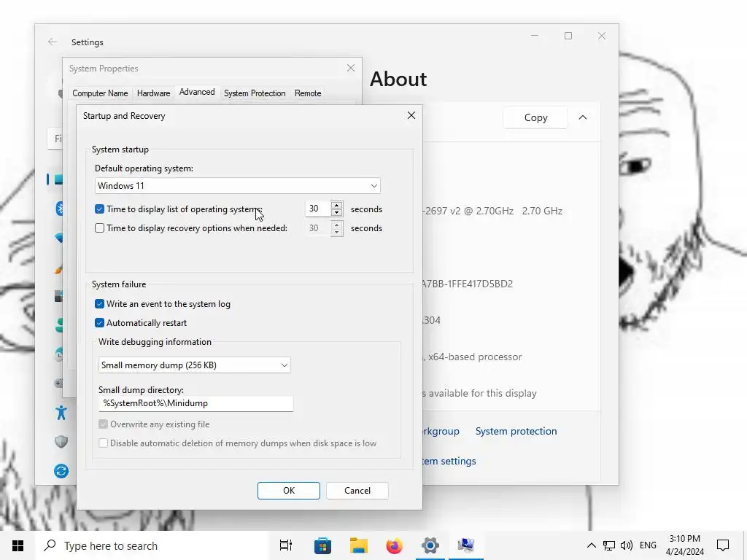Enable Time to display recovery options checkbox

pos(99,227)
